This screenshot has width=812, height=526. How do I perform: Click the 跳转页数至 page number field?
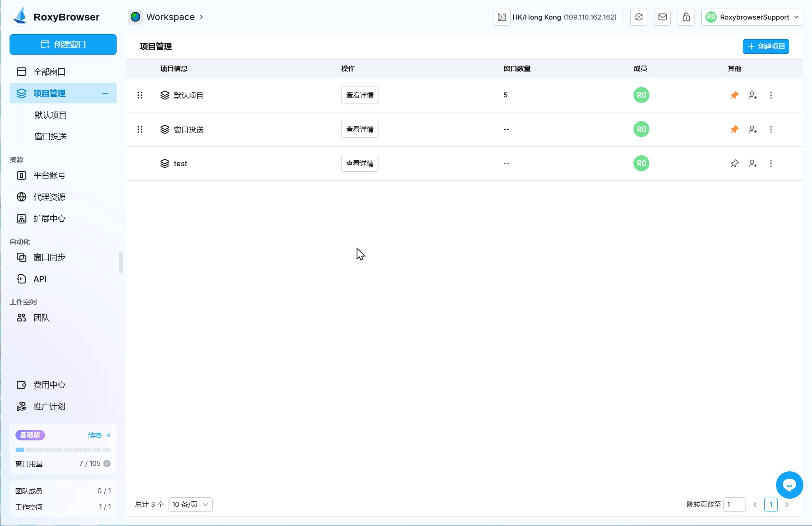tap(734, 505)
